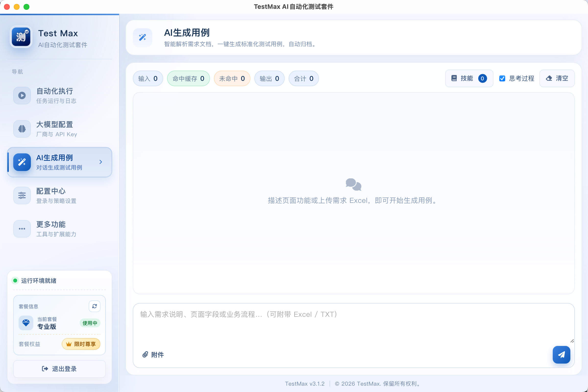Viewport: 588px width, 392px height.
Task: Click the diamond icon beside 专业版
Action: 26,323
